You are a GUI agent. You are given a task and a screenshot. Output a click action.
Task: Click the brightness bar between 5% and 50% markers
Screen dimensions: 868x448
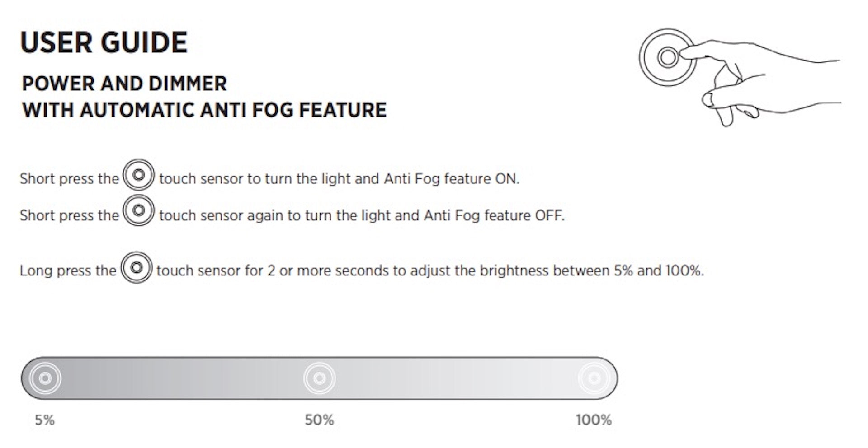point(181,378)
